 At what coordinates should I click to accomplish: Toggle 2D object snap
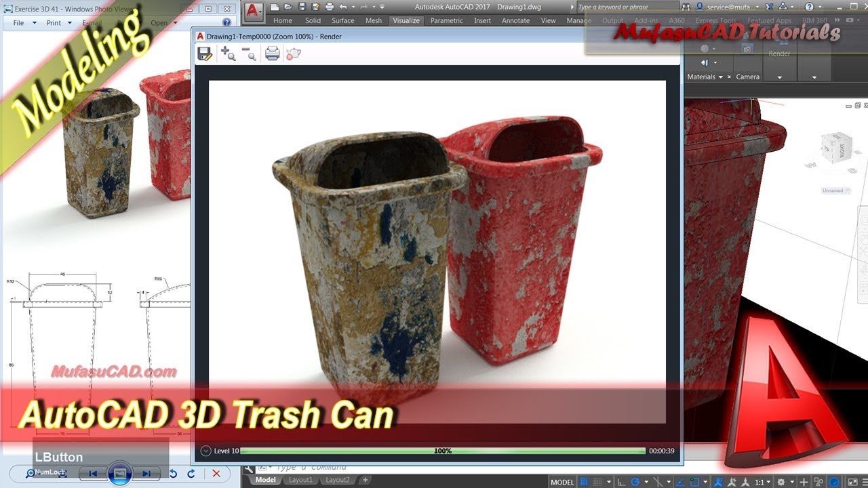pos(694,482)
